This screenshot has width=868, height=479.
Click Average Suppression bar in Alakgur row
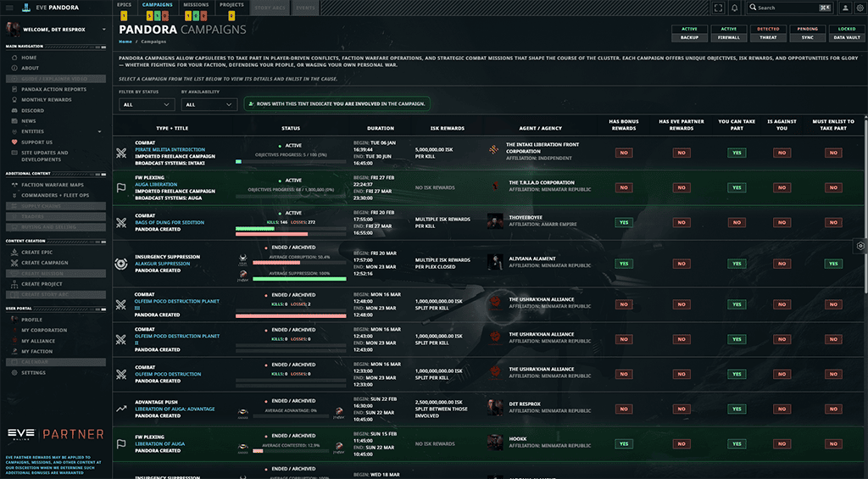[x=299, y=279]
